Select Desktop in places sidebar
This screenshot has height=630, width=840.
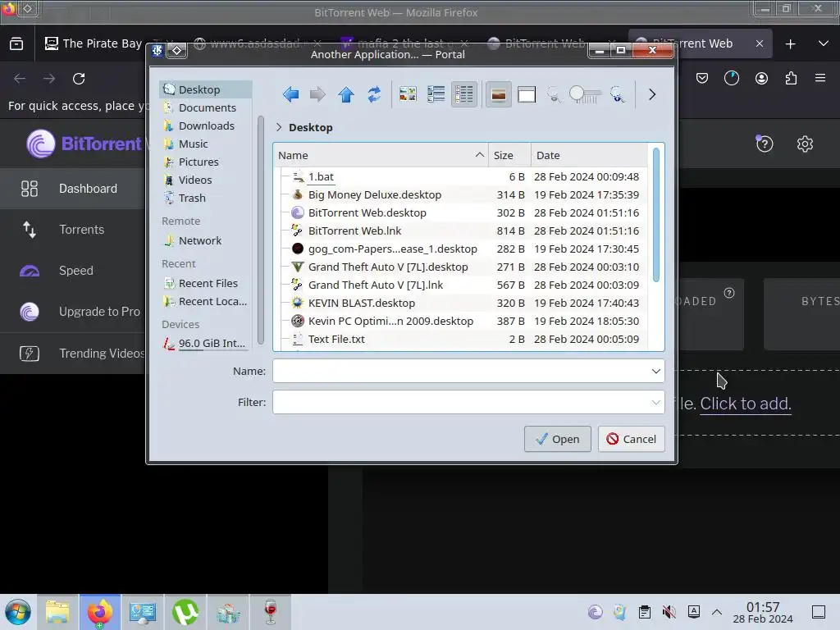pos(206,89)
